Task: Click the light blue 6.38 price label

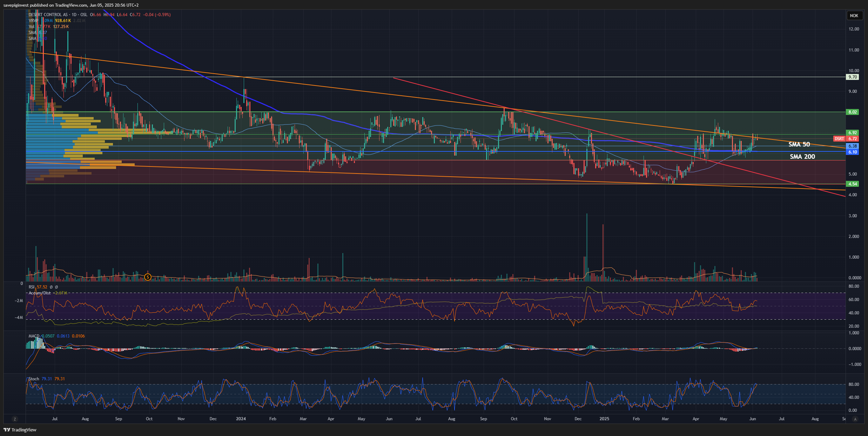Action: click(853, 146)
